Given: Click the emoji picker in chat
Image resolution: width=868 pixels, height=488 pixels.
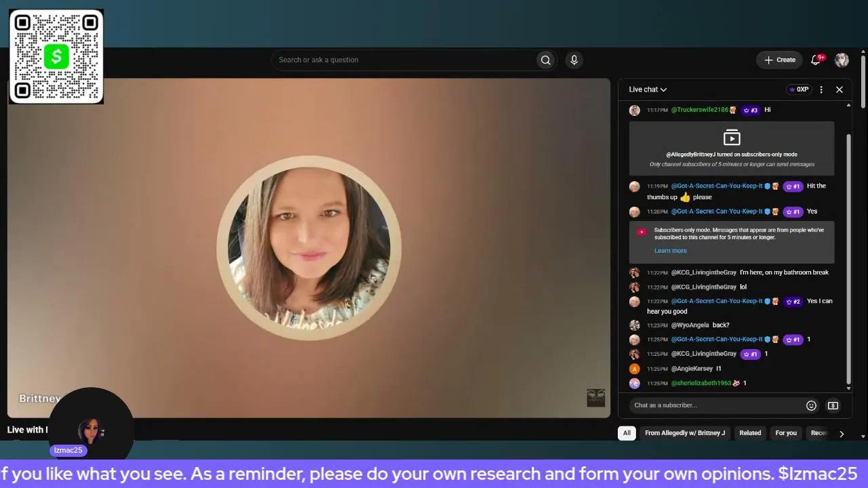Looking at the screenshot, I should pos(811,405).
